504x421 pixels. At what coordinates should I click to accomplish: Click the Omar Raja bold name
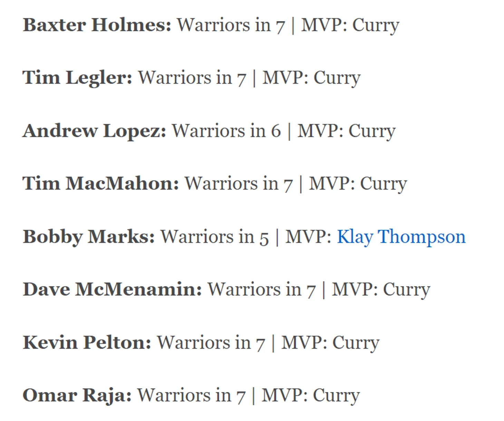tap(77, 395)
